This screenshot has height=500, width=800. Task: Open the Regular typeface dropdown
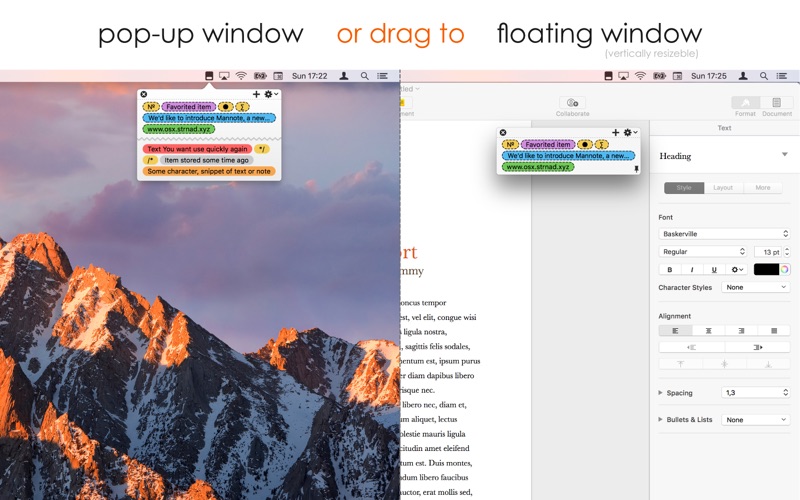(x=703, y=252)
